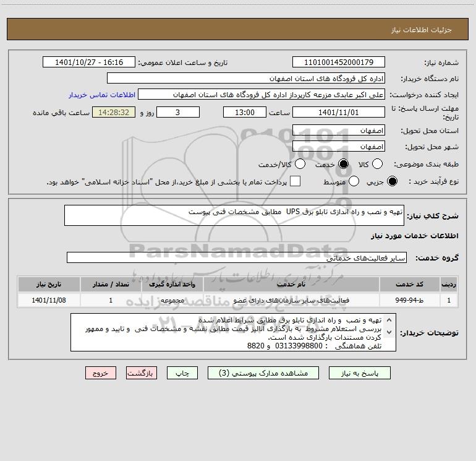The width and height of the screenshot is (476, 461).
Task: Click need date cell 1401/11/08
Action: [49, 300]
